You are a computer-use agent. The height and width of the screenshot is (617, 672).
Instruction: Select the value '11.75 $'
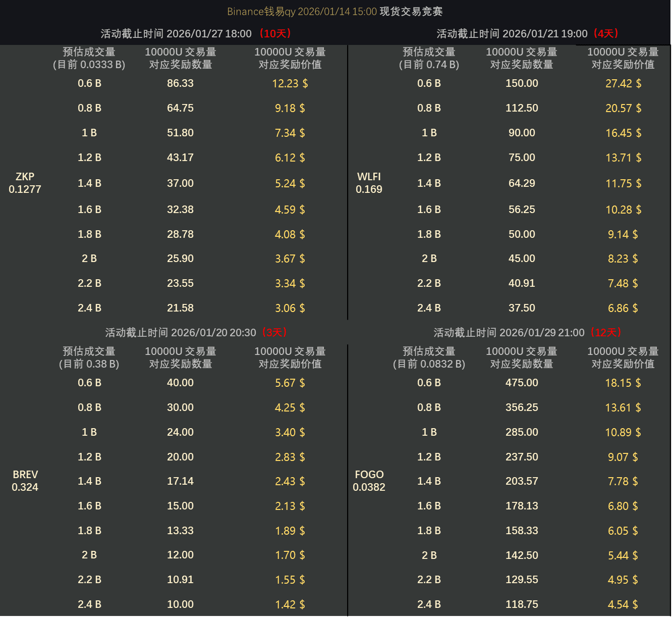pyautogui.click(x=623, y=184)
